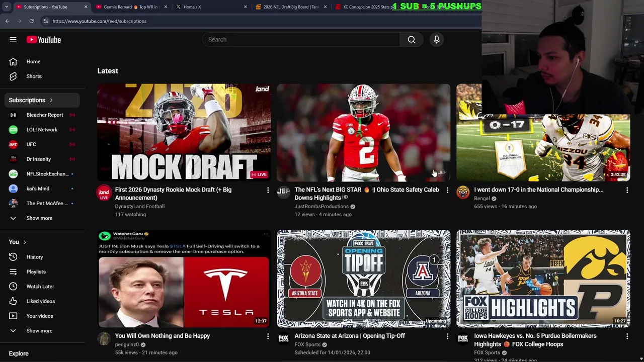
Task: Click into the YouTube Search field
Action: (x=301, y=40)
